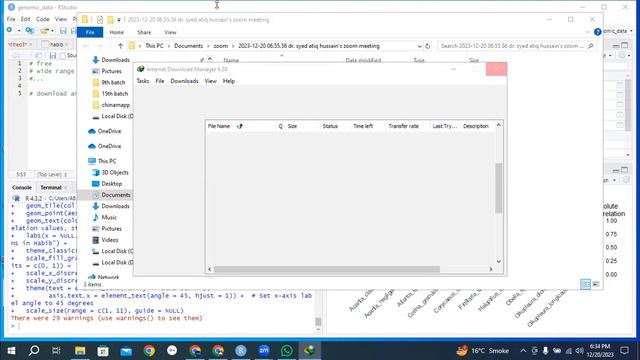Viewport: 640px width, 360px height.
Task: Click 'Documents' in the Explorer address breadcrumb
Action: 189,46
